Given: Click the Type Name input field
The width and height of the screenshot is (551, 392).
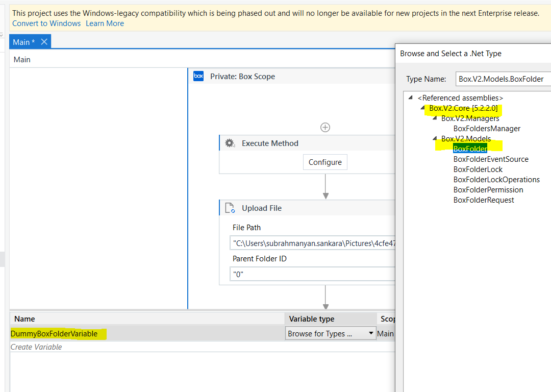Looking at the screenshot, I should 503,79.
